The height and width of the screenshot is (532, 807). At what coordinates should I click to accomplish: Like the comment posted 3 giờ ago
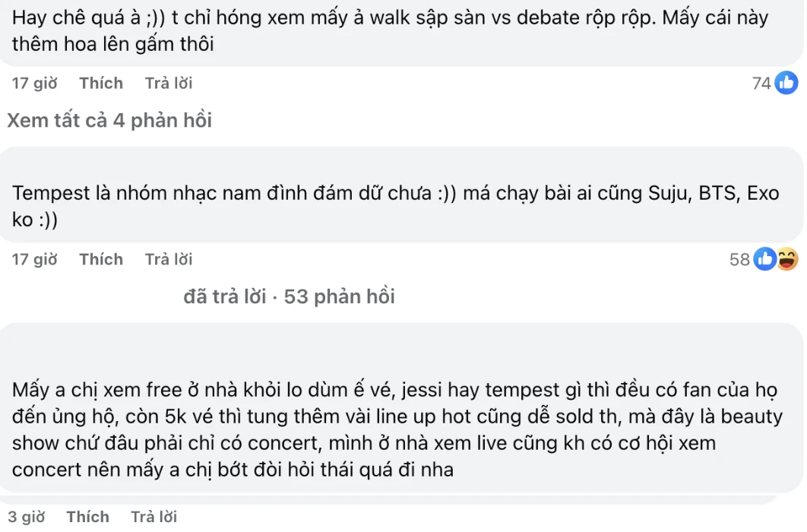coord(88,517)
